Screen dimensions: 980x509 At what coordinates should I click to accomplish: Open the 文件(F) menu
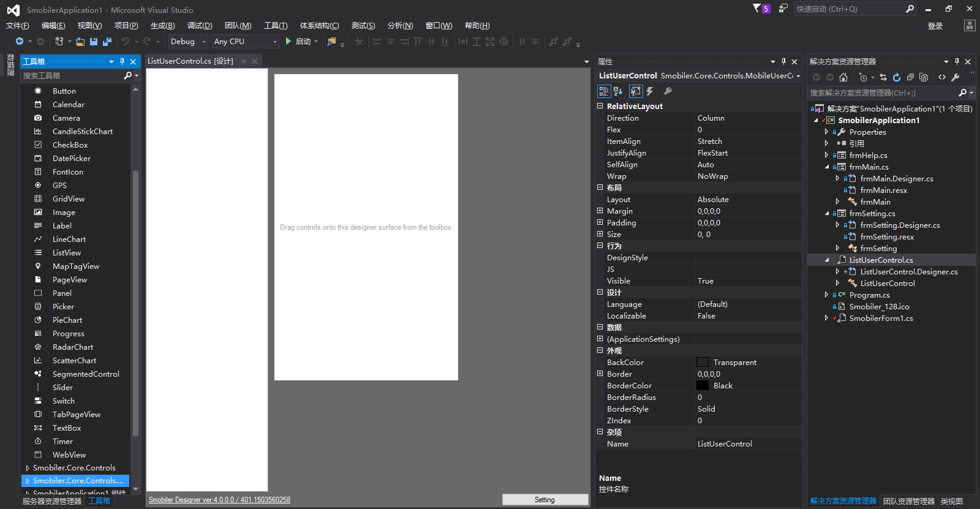click(18, 25)
